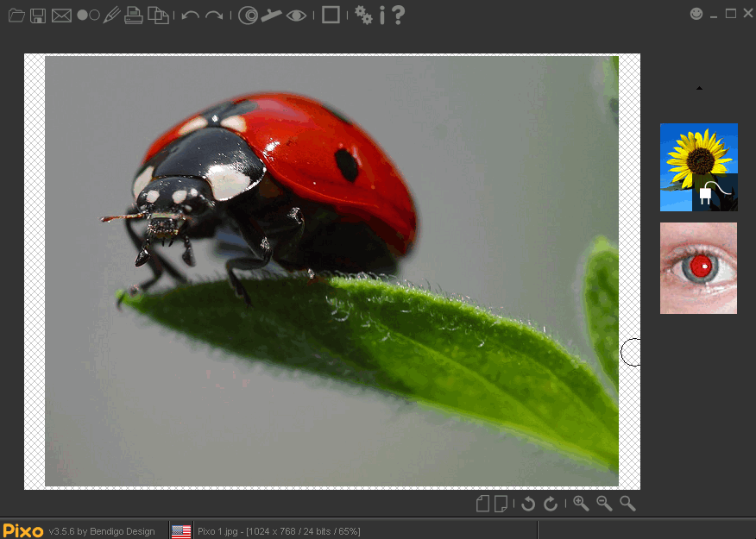
Task: Click the page icon with curled bottom corner
Action: coord(501,504)
